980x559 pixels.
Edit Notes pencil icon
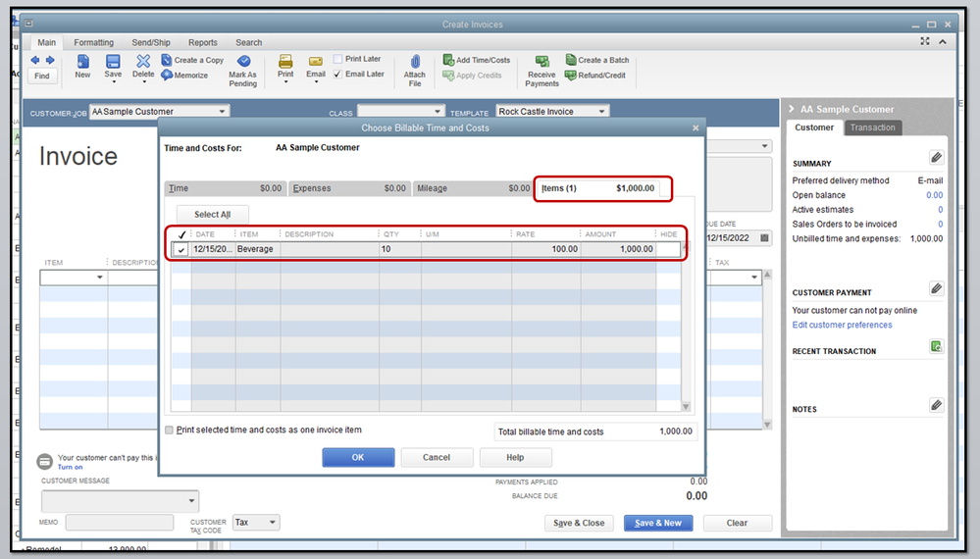pos(936,405)
